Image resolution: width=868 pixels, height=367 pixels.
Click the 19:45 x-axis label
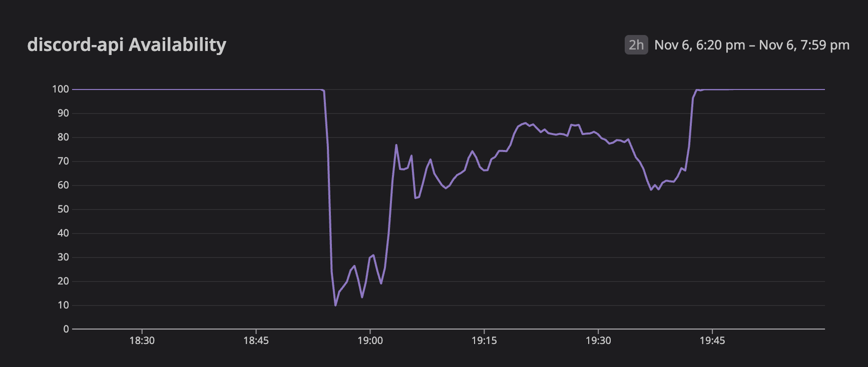click(712, 340)
